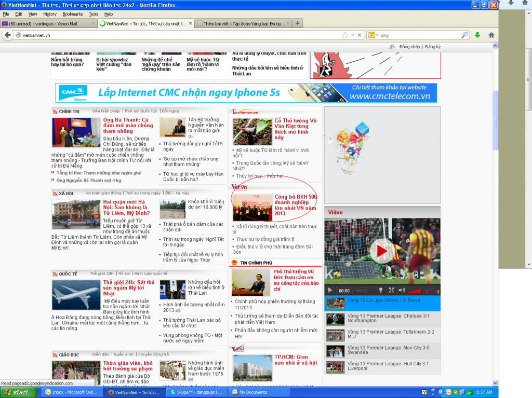532x398 pixels.
Task: Click the airplane thumbnail in Quốc Tế section
Action: coord(76,295)
